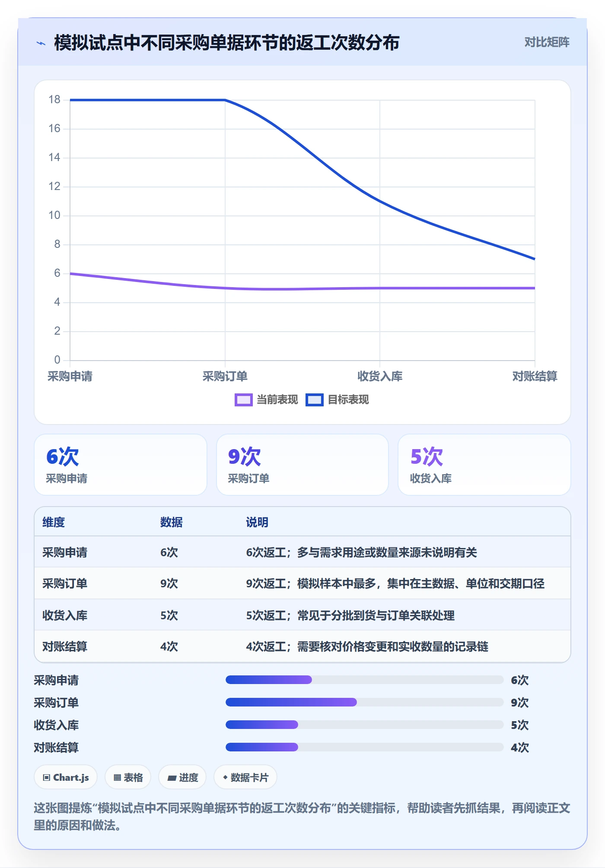Image resolution: width=605 pixels, height=868 pixels.
Task: Click the 采购申请 progress bar
Action: (x=364, y=680)
